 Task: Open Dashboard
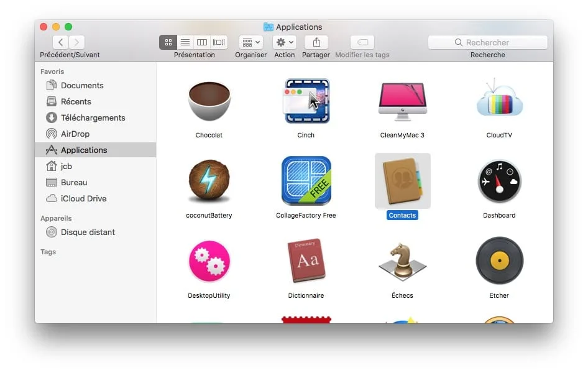pos(498,182)
